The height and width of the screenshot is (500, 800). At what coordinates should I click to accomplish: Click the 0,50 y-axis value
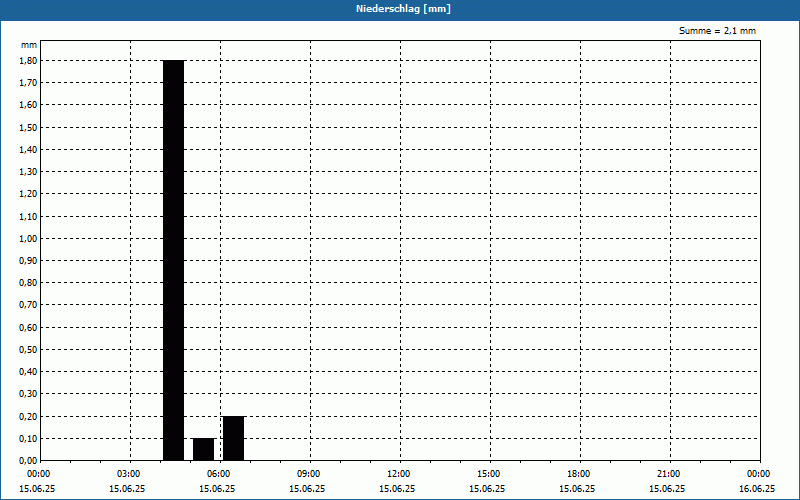tap(28, 349)
